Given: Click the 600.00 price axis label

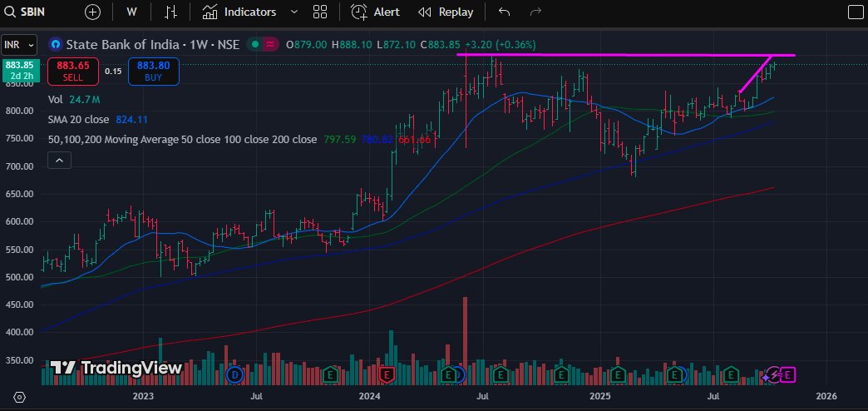Looking at the screenshot, I should [x=21, y=221].
